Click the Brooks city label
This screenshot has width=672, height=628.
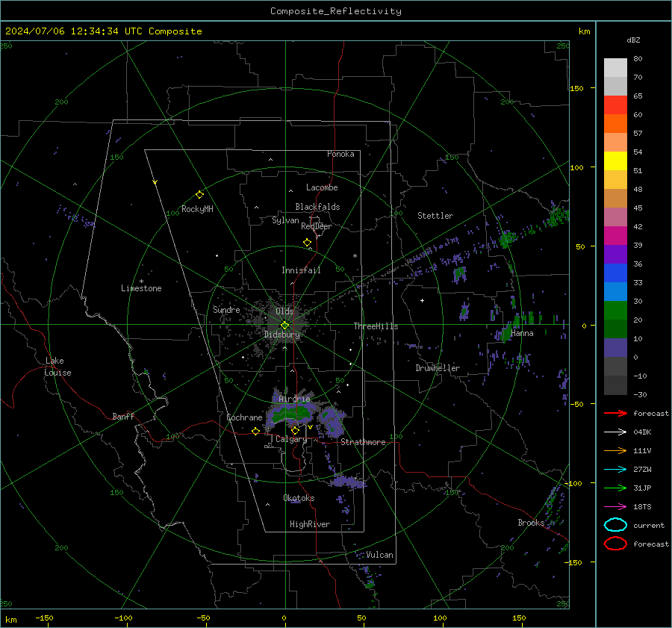click(x=531, y=523)
